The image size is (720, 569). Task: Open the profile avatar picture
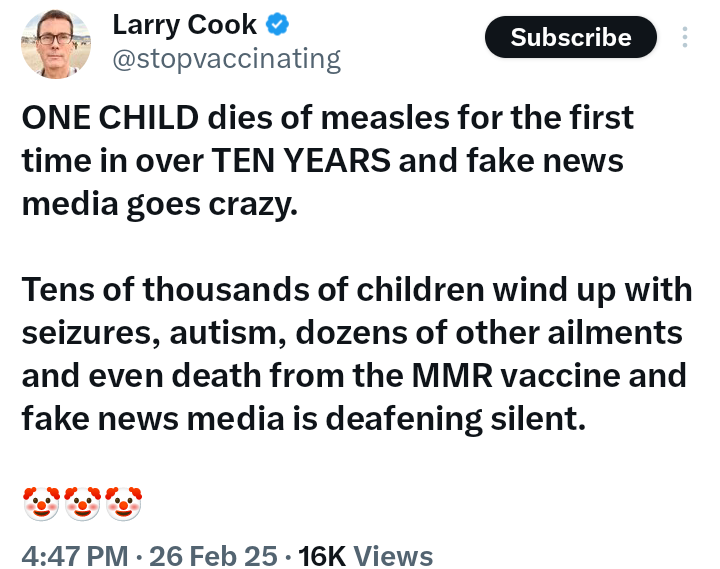(56, 44)
